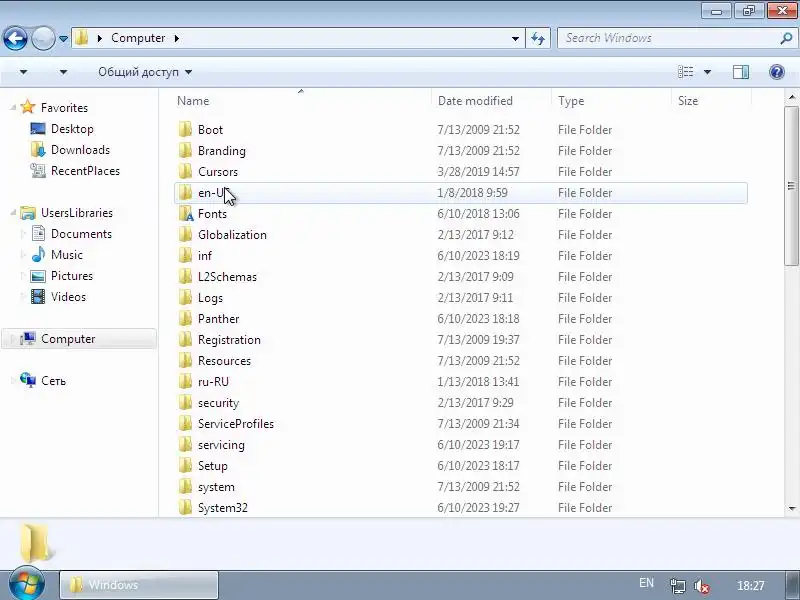Select the Resources folder icon
This screenshot has height=600, width=800.
[x=185, y=360]
